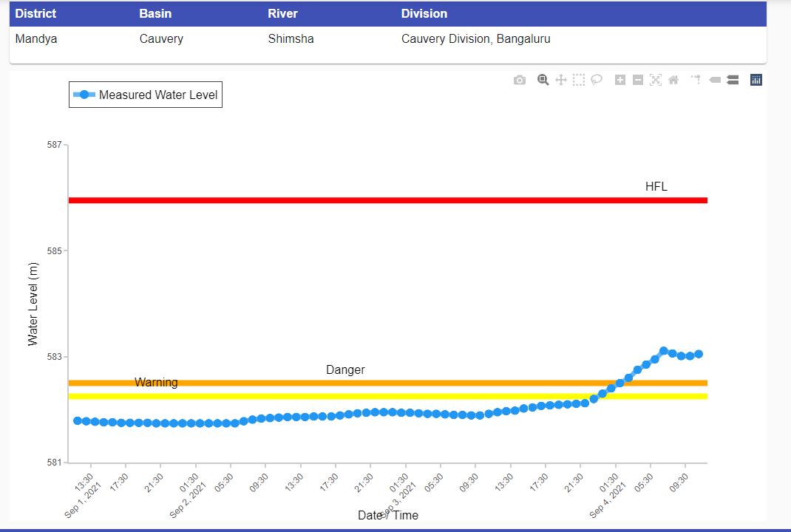Click the HFL annotation label
This screenshot has width=791, height=532.
(656, 187)
